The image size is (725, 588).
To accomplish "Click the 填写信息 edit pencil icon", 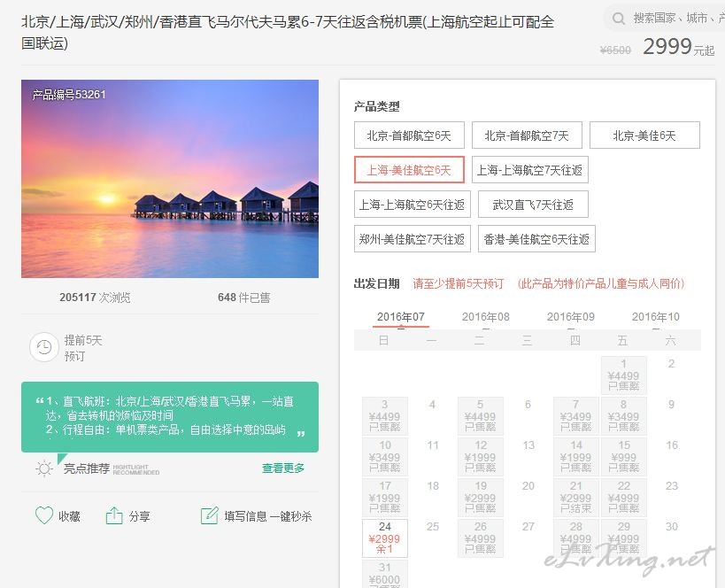I will point(209,515).
